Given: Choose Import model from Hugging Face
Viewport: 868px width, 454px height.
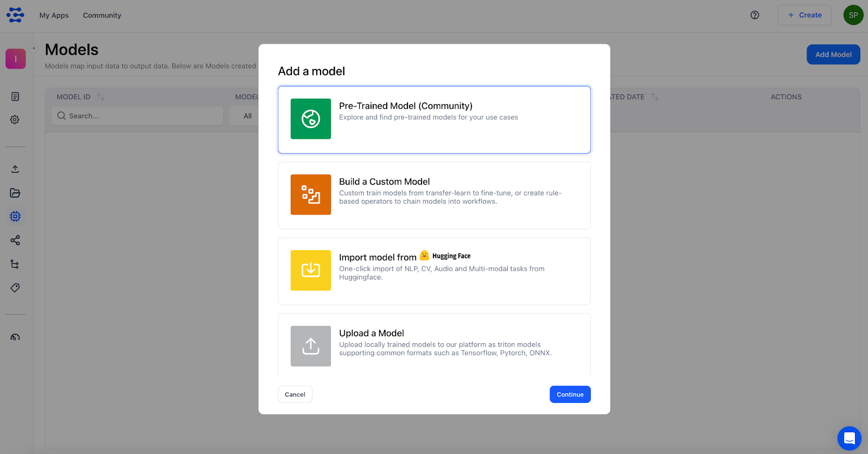Looking at the screenshot, I should click(x=434, y=270).
